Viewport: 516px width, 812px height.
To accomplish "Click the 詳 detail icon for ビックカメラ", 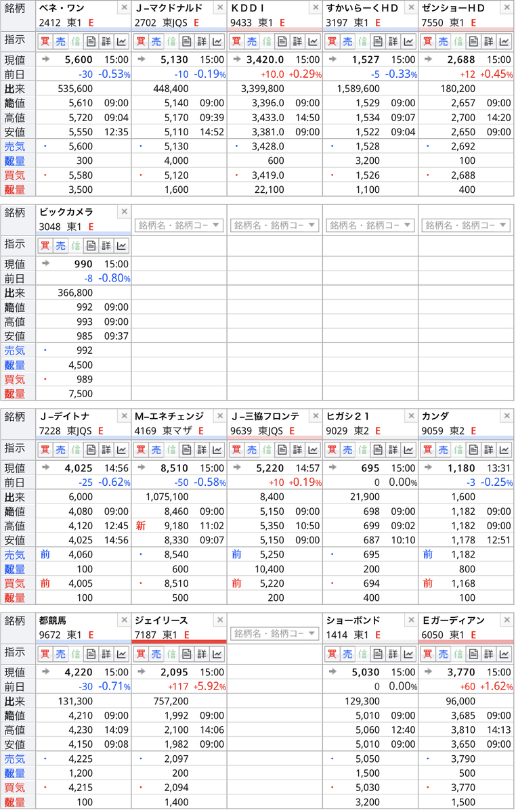I will pyautogui.click(x=106, y=246).
